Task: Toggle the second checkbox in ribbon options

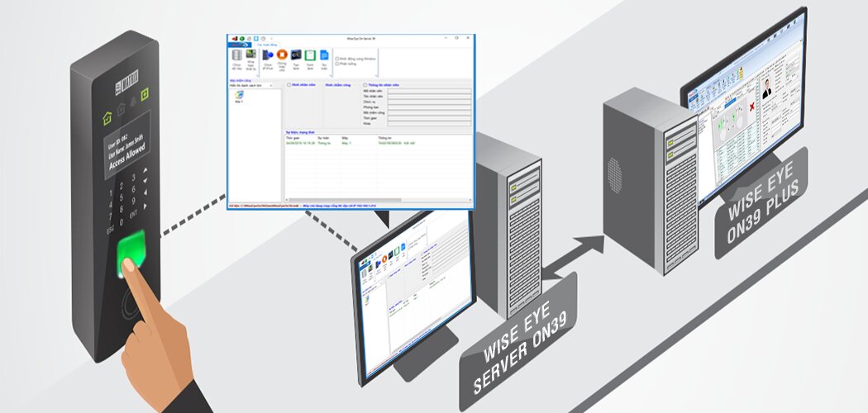Action: 337,64
